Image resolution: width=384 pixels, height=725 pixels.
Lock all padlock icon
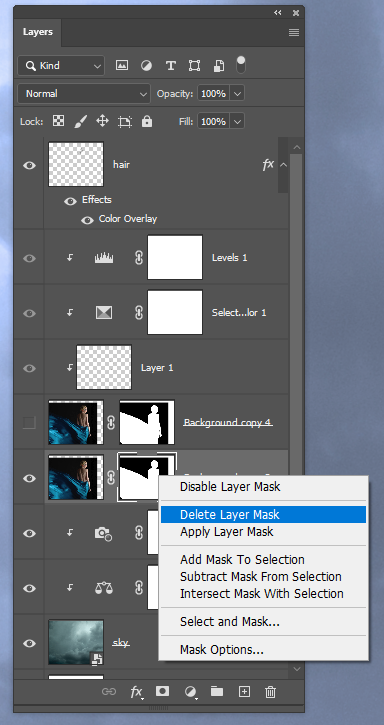[147, 121]
